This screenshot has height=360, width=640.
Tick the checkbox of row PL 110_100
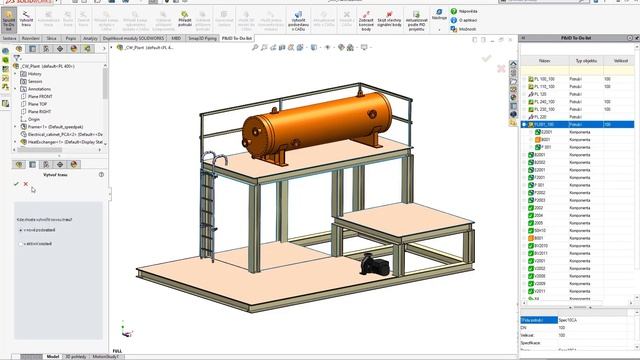pos(524,87)
